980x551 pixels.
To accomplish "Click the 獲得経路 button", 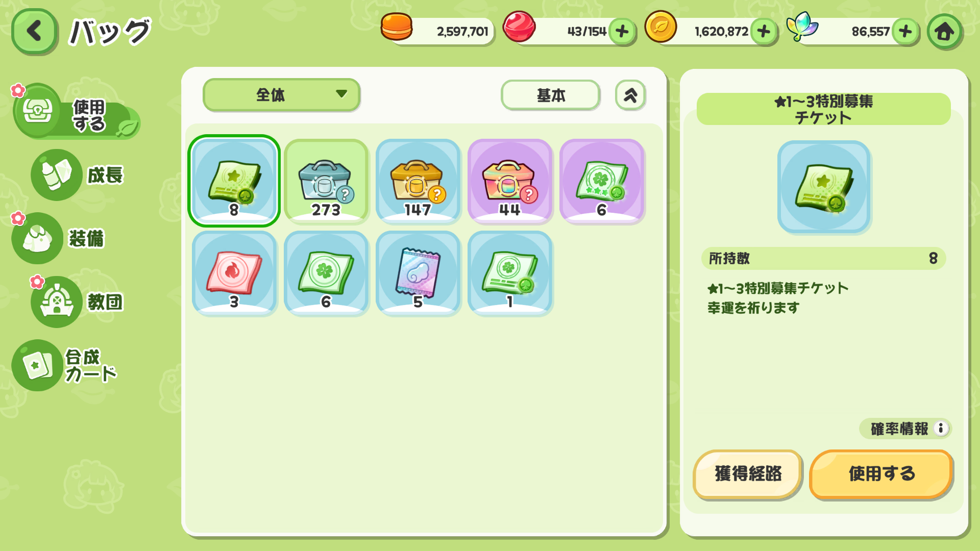I will coord(748,474).
